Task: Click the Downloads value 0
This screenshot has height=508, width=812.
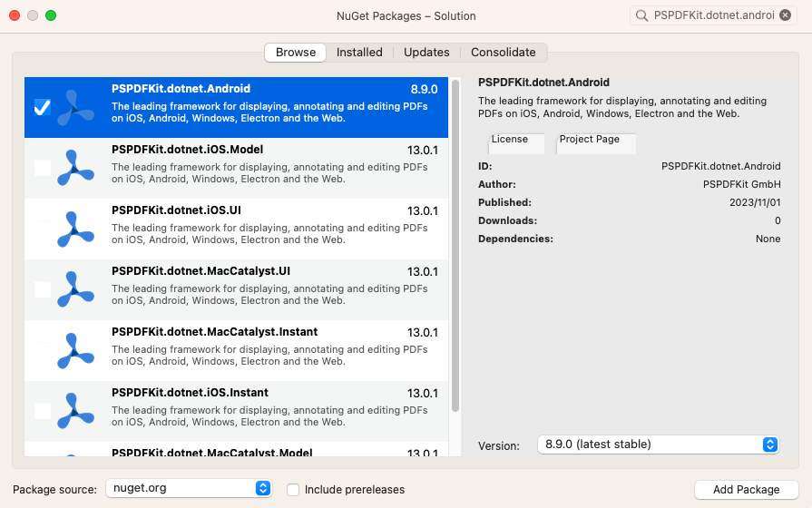Action: click(778, 220)
